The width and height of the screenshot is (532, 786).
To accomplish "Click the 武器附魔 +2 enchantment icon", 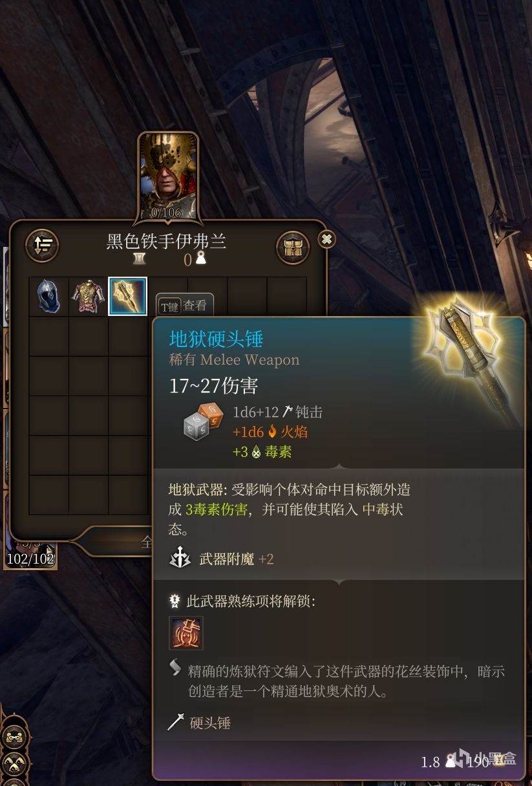I will click(x=180, y=558).
